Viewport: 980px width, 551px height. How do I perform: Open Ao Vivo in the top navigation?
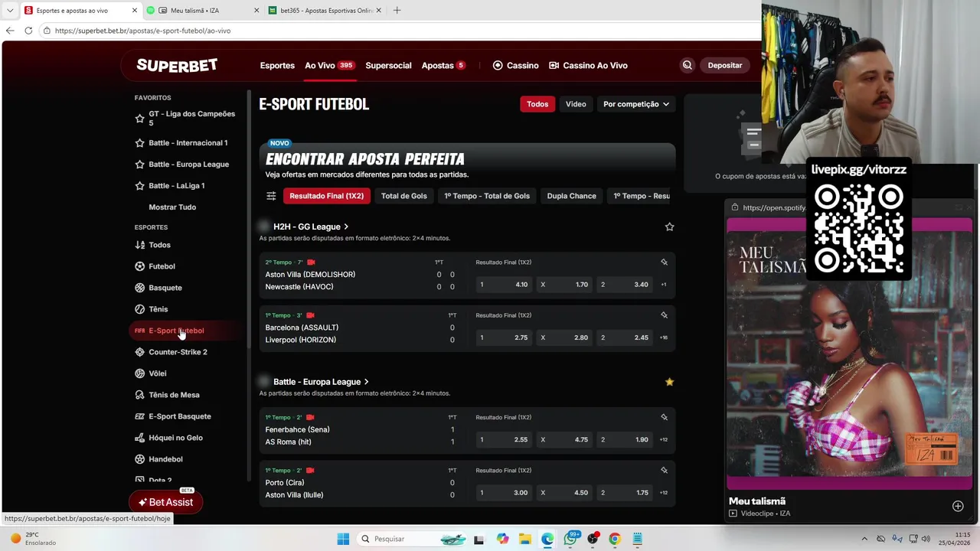tap(329, 66)
